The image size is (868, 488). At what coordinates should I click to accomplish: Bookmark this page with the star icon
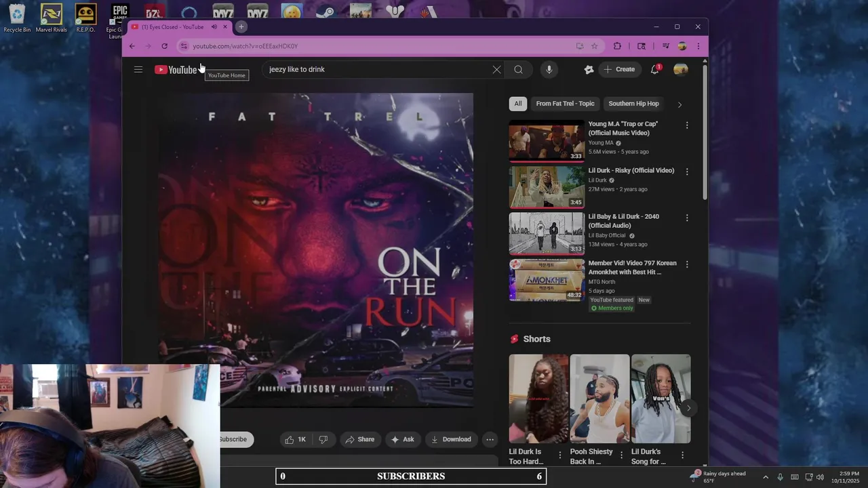pyautogui.click(x=595, y=46)
